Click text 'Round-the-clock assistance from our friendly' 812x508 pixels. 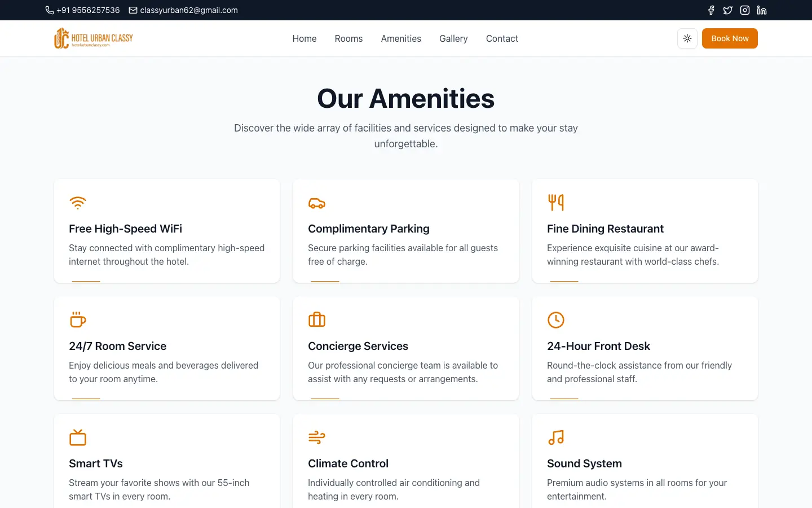(639, 365)
